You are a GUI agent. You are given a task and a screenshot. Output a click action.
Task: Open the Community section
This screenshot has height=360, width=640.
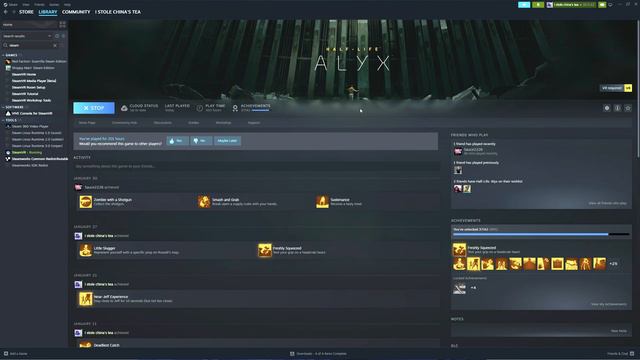76,12
